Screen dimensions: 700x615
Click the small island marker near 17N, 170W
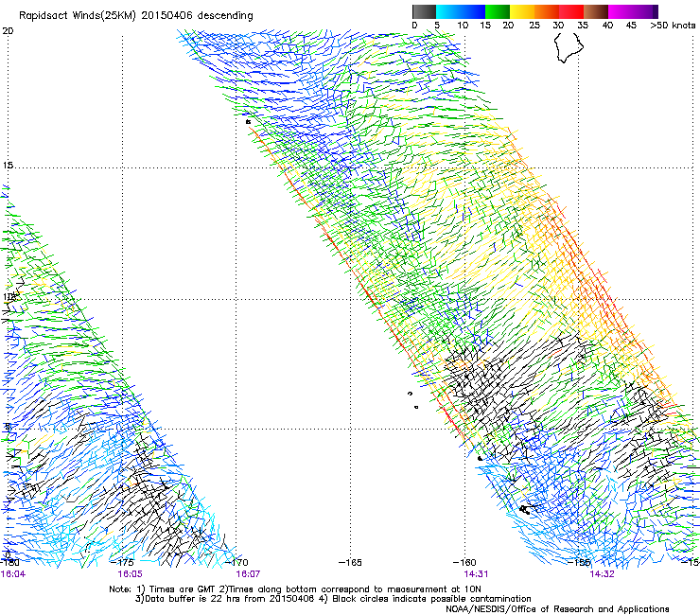(x=248, y=121)
